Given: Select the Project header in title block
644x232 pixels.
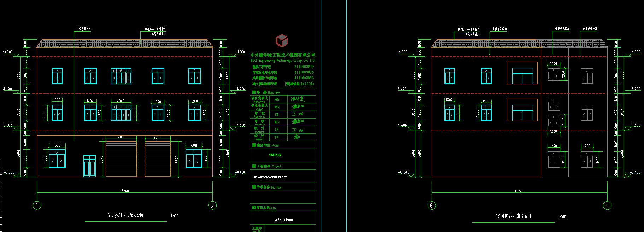Looking at the screenshot, I should coord(267,166).
